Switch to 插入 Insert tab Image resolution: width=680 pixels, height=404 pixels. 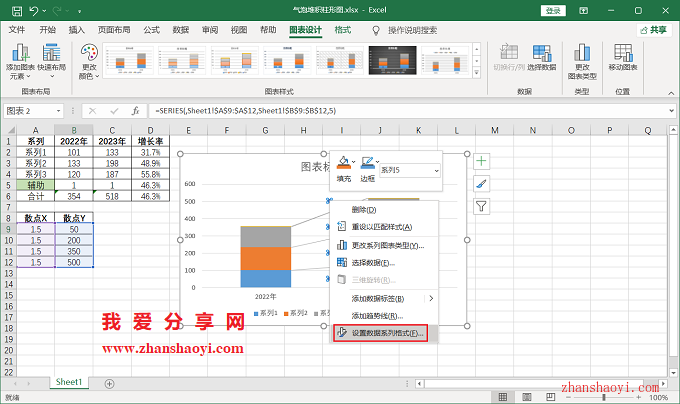pos(77,30)
